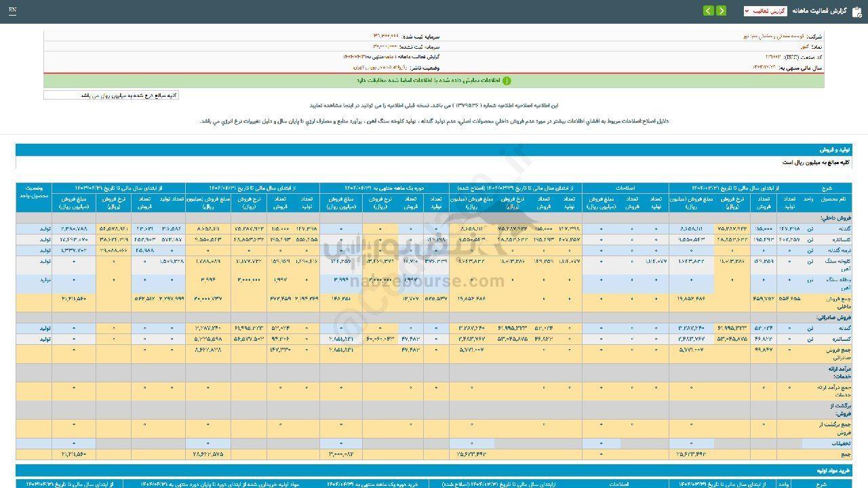Click the million-rial amounts notice text box
868x488 pixels.
[x=111, y=96]
